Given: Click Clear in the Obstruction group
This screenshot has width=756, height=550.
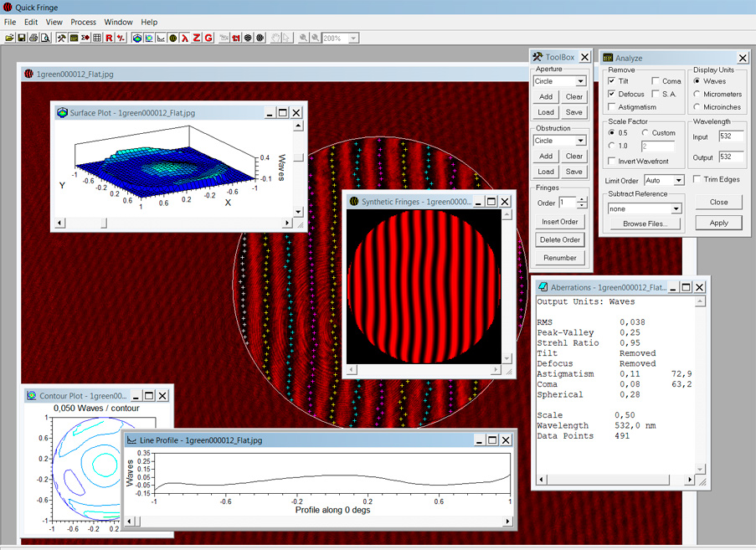Looking at the screenshot, I should 574,157.
